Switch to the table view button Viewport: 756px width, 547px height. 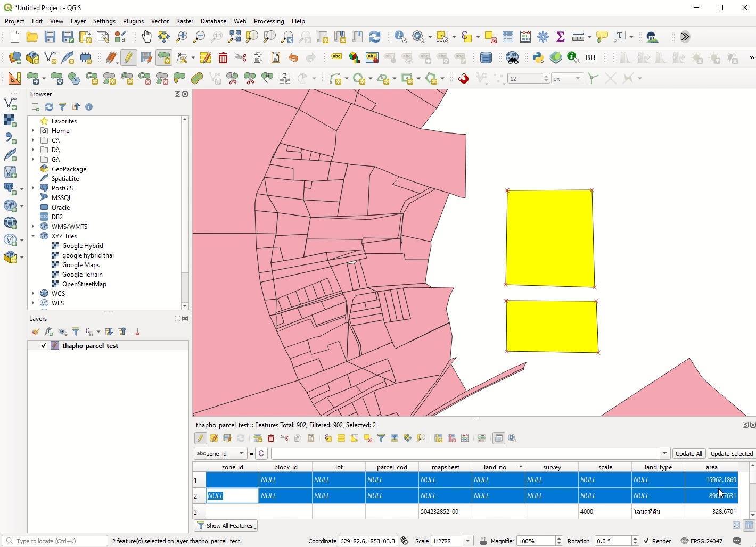pos(749,525)
